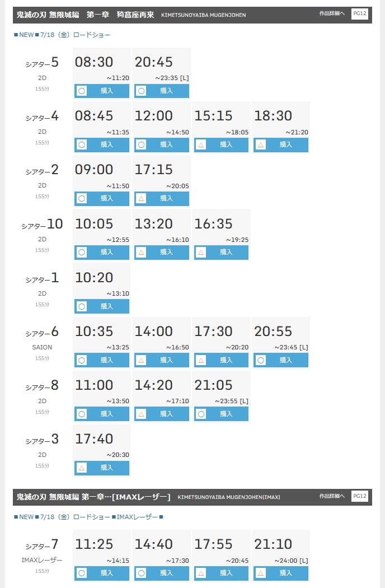Purchase the 13:20 Theater 10 showing

(x=162, y=253)
